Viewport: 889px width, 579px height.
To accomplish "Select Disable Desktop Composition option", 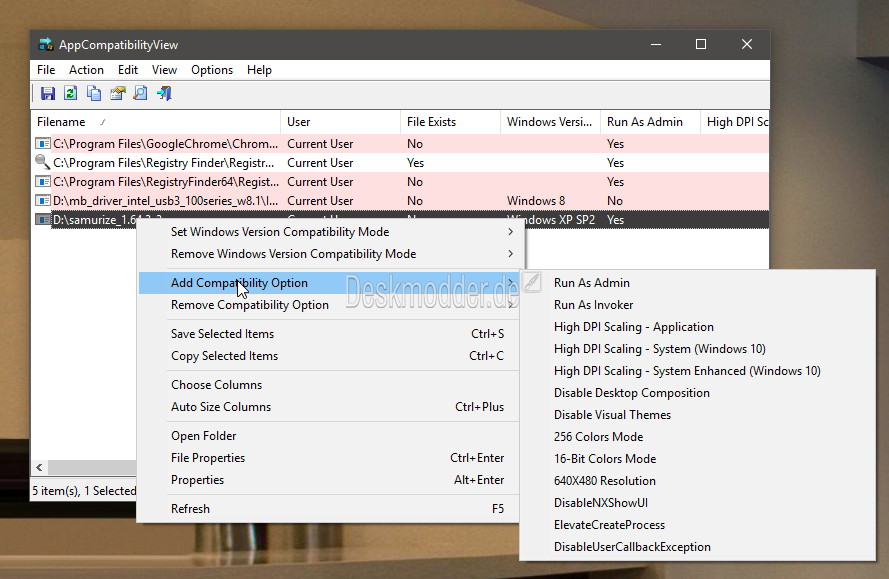I will [x=697, y=394].
